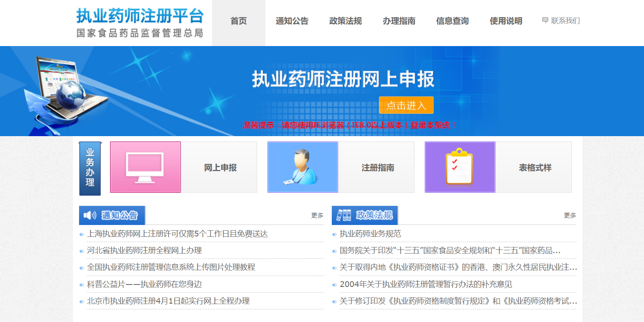Viewport: 644px width, 322px height.
Task: Click the laptop globe image in banner
Action: 61,92
